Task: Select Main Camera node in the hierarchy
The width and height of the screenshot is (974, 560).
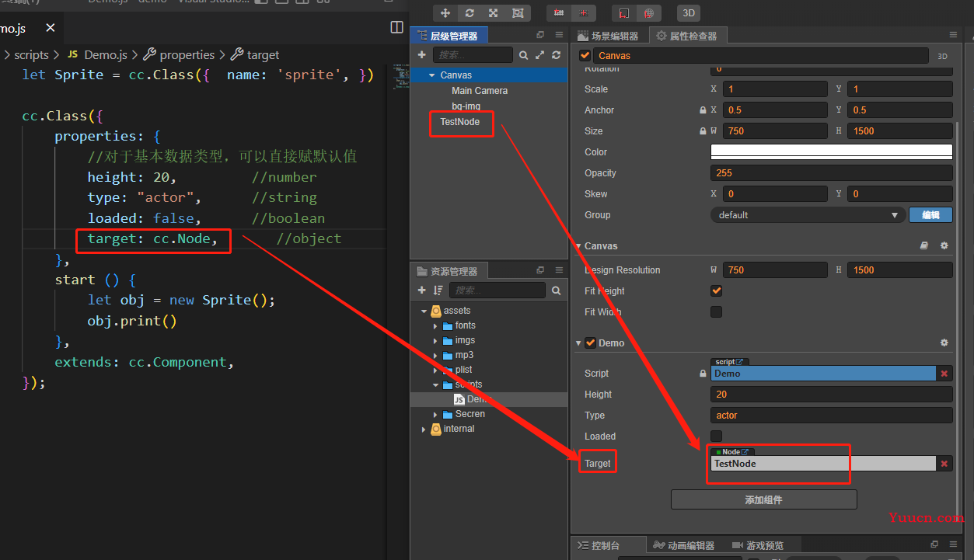Action: [480, 91]
